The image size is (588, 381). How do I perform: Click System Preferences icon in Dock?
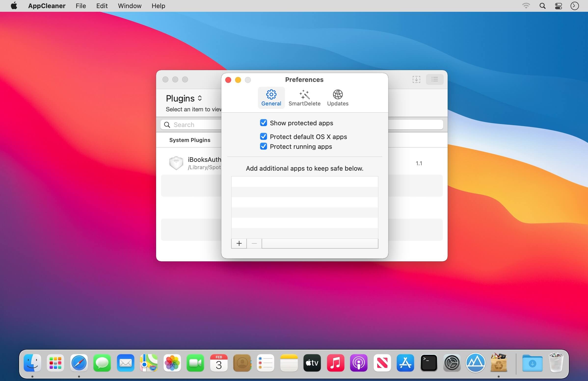click(451, 363)
